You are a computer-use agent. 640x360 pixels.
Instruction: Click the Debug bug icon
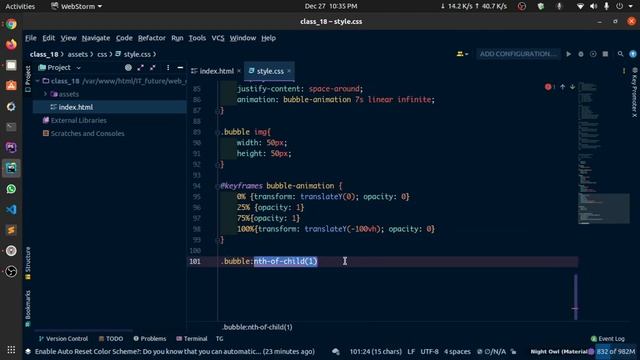[x=581, y=54]
